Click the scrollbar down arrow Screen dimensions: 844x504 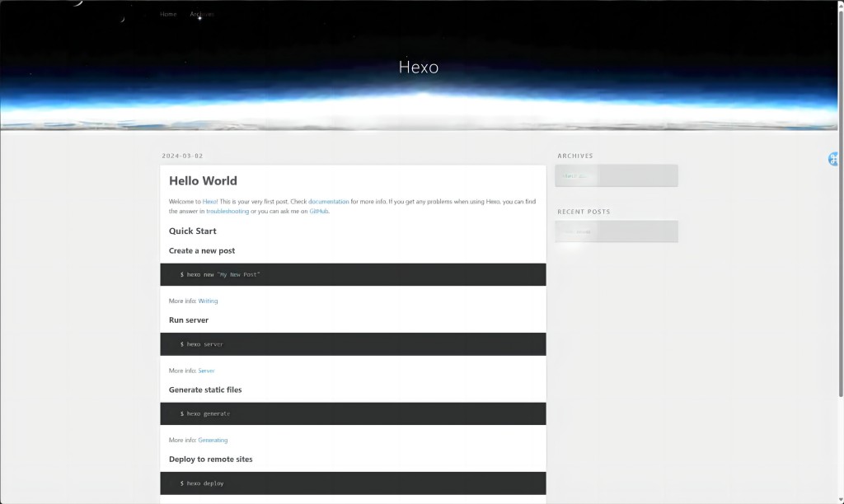(841, 501)
